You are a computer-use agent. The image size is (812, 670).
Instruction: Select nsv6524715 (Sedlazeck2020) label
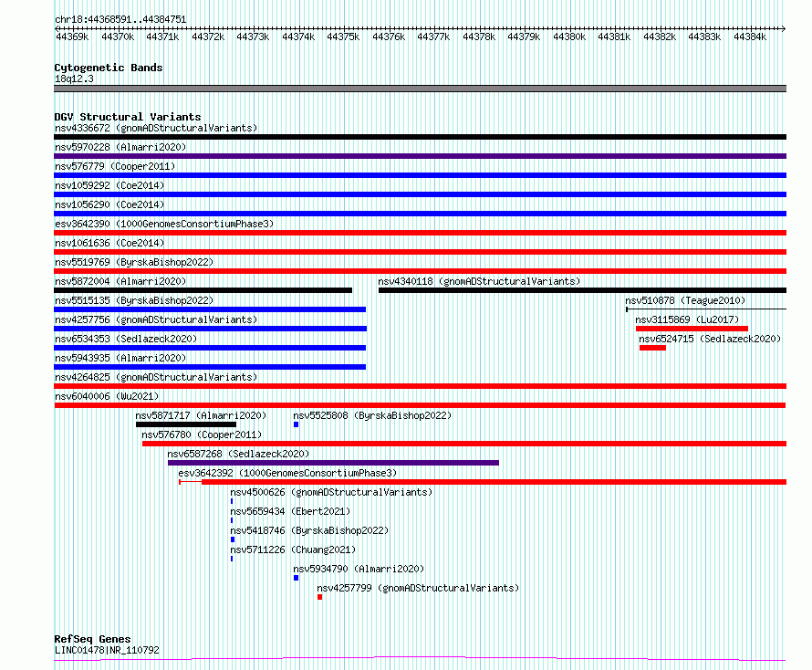click(710, 339)
